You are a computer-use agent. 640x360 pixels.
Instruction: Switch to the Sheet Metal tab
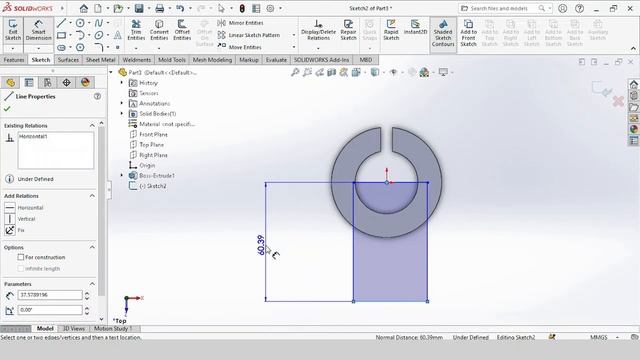[100, 60]
